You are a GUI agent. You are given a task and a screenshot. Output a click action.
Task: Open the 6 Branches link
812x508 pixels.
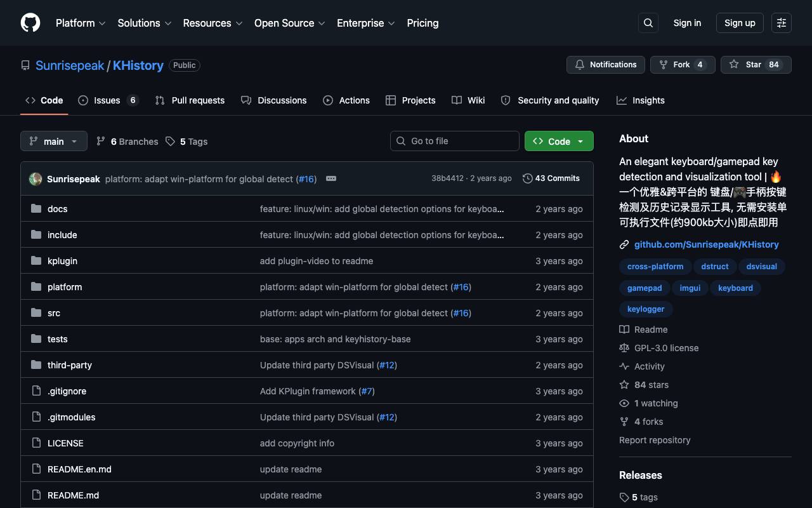127,141
